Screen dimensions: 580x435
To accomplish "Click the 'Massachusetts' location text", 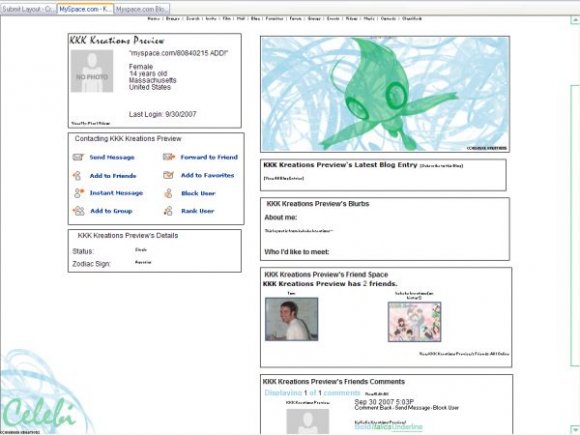I will tap(152, 80).
